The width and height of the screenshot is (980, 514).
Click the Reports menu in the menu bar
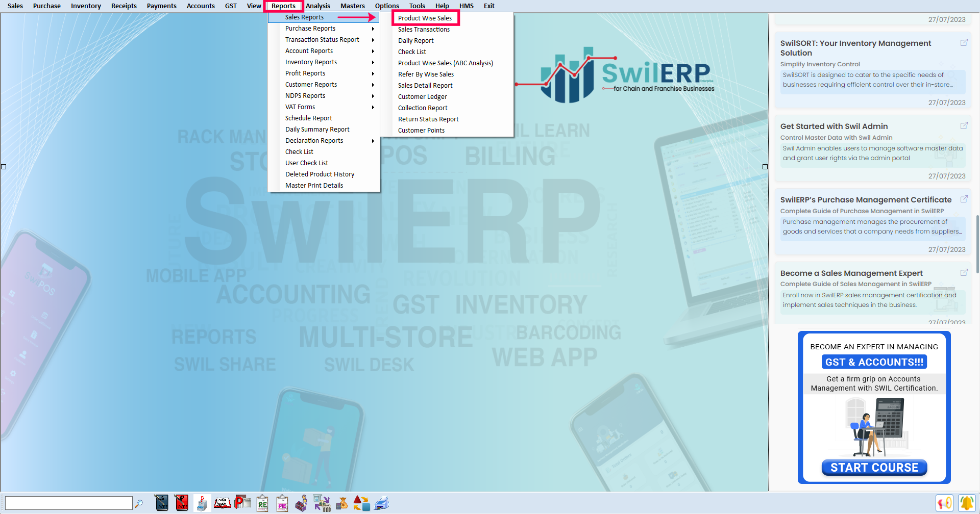pyautogui.click(x=284, y=6)
